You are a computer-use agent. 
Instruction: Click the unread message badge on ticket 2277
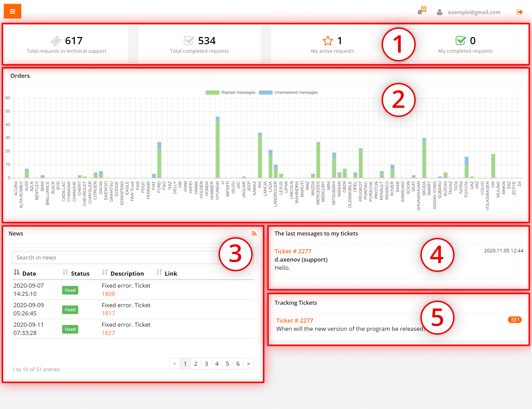click(514, 320)
